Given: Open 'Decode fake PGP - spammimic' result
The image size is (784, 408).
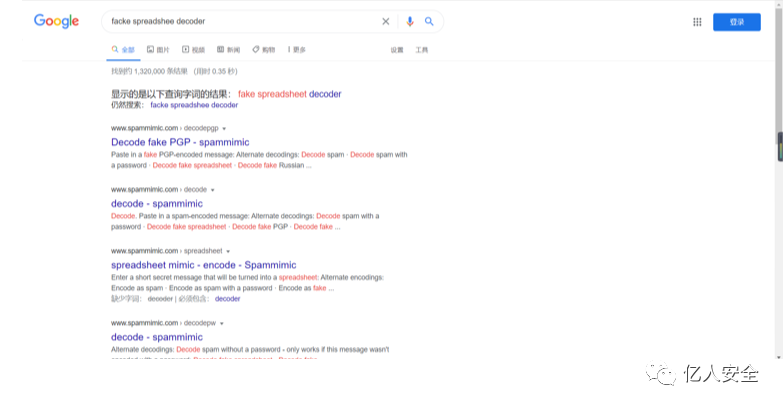Looking at the screenshot, I should click(x=180, y=142).
